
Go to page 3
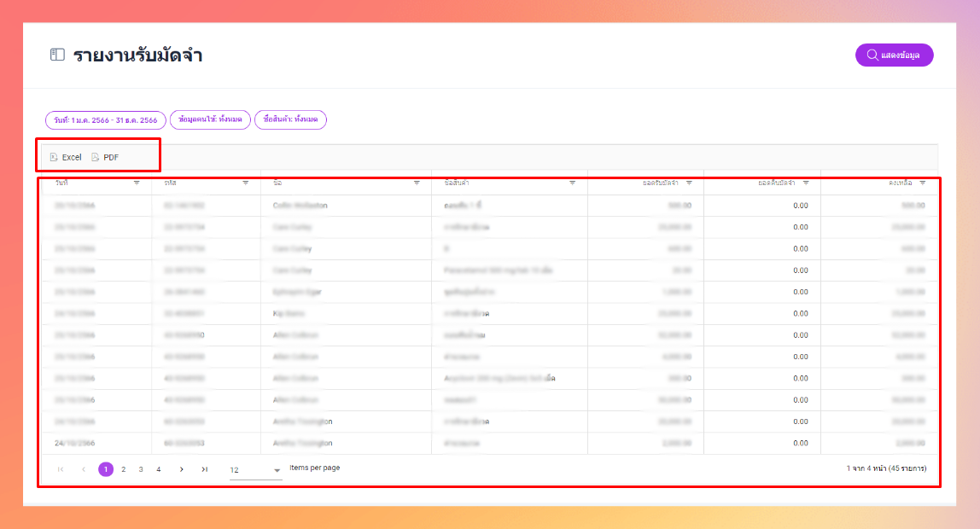tap(141, 469)
